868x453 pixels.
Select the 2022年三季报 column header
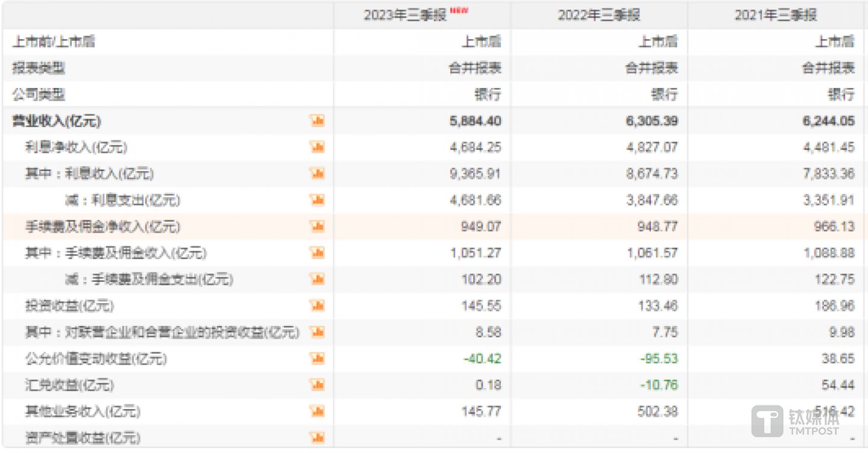click(599, 15)
